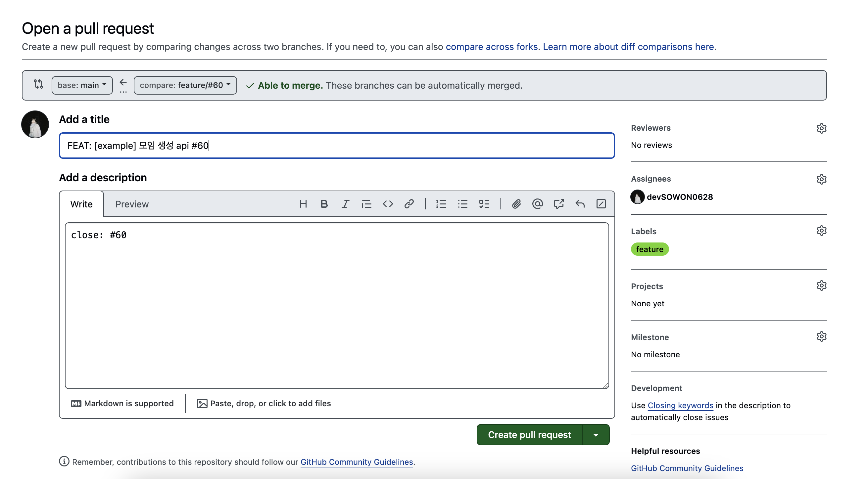Click Paste, drop, or click to add files
The height and width of the screenshot is (479, 868).
pos(264,403)
